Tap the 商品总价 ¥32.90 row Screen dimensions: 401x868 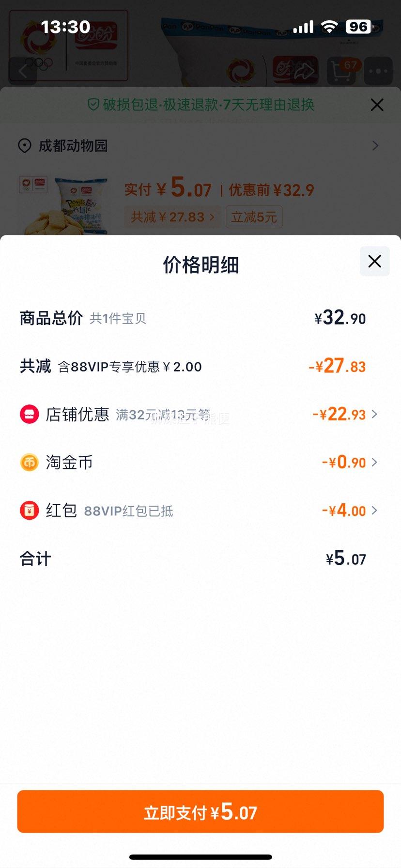[x=193, y=318]
